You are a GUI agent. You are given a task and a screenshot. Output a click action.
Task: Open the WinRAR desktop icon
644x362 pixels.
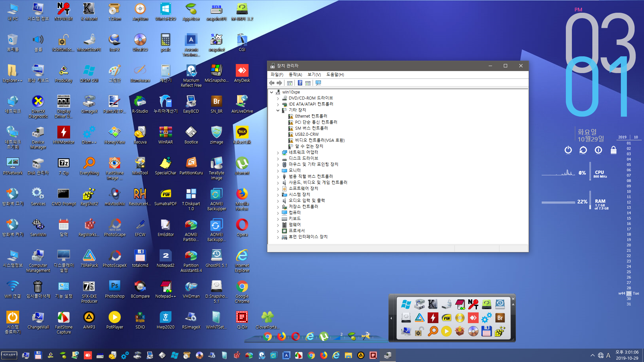tap(165, 135)
